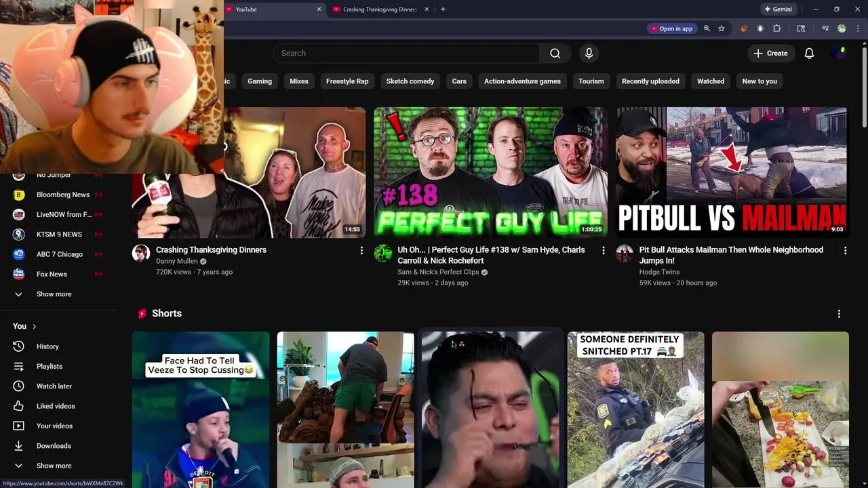Viewport: 868px width, 488px height.
Task: Open the Chrome extensions puzzle icon
Action: [x=777, y=28]
